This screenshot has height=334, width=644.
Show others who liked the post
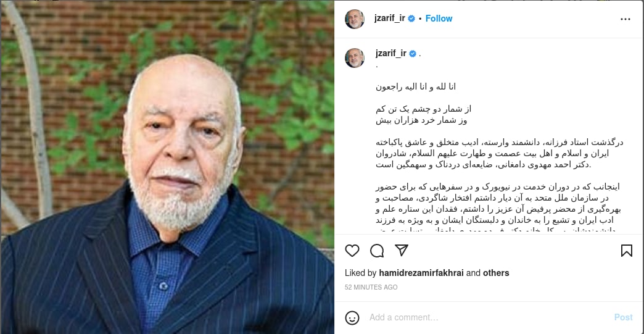(x=496, y=273)
